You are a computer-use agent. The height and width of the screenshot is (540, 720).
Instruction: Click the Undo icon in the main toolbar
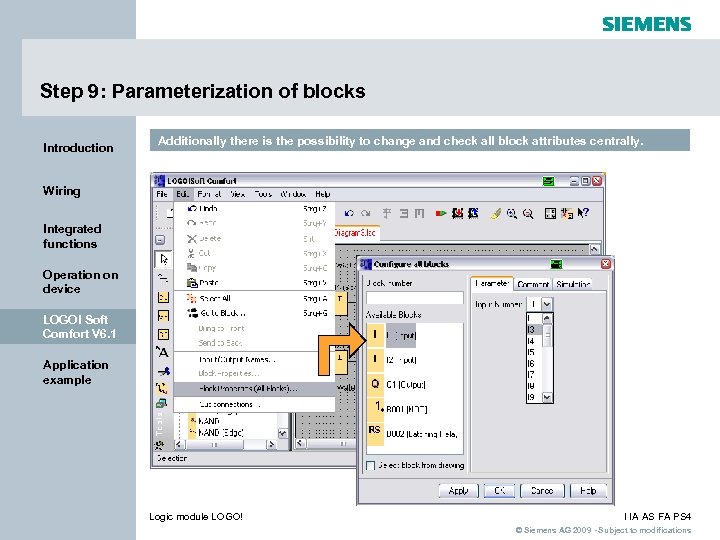349,213
